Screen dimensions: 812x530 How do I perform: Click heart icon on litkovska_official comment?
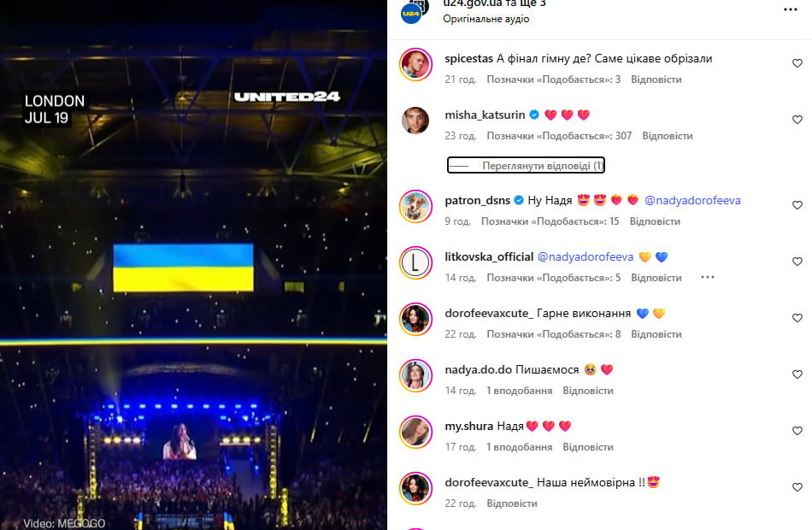pyautogui.click(x=797, y=262)
